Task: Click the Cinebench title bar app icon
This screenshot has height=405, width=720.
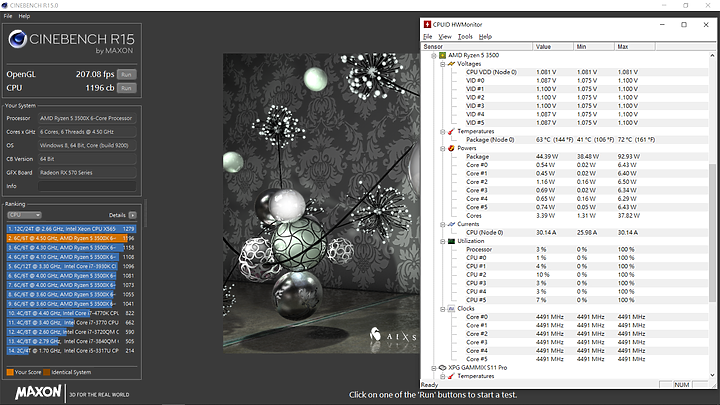Action: (5, 6)
